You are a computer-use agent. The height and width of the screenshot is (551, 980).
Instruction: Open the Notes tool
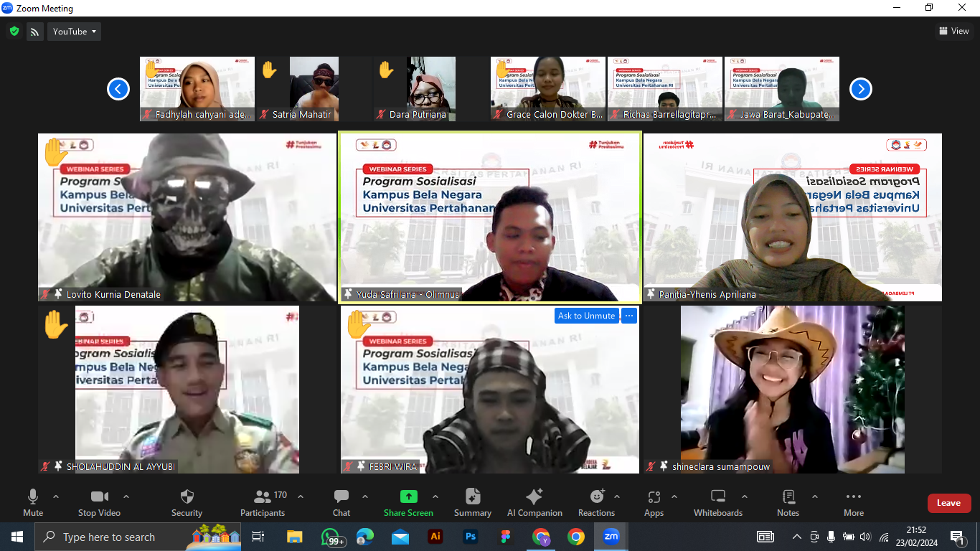point(788,502)
